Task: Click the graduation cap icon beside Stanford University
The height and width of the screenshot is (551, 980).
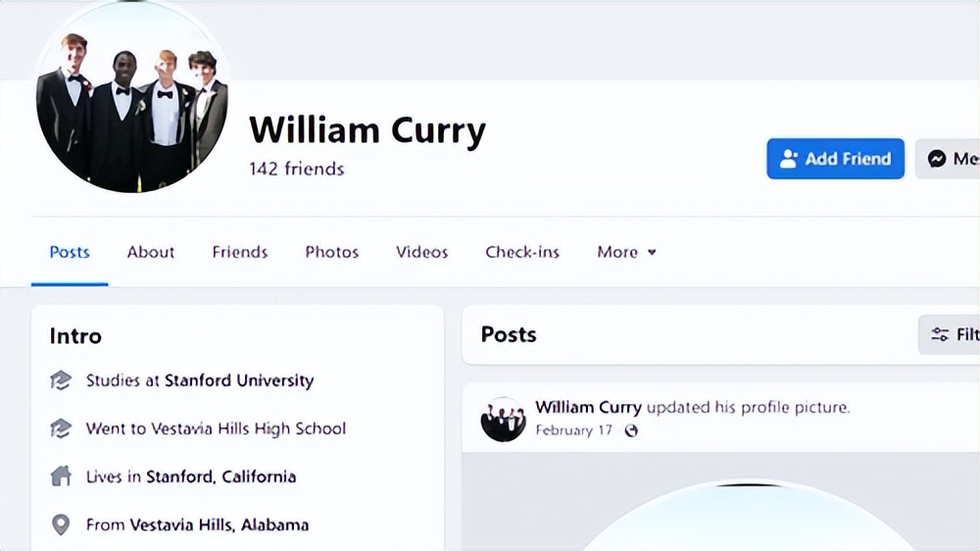Action: (61, 380)
